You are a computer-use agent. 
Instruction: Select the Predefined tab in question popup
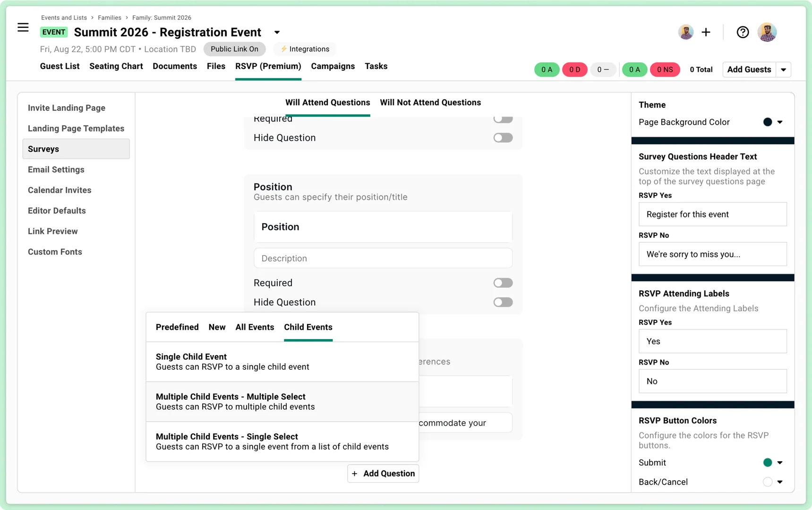pyautogui.click(x=177, y=327)
